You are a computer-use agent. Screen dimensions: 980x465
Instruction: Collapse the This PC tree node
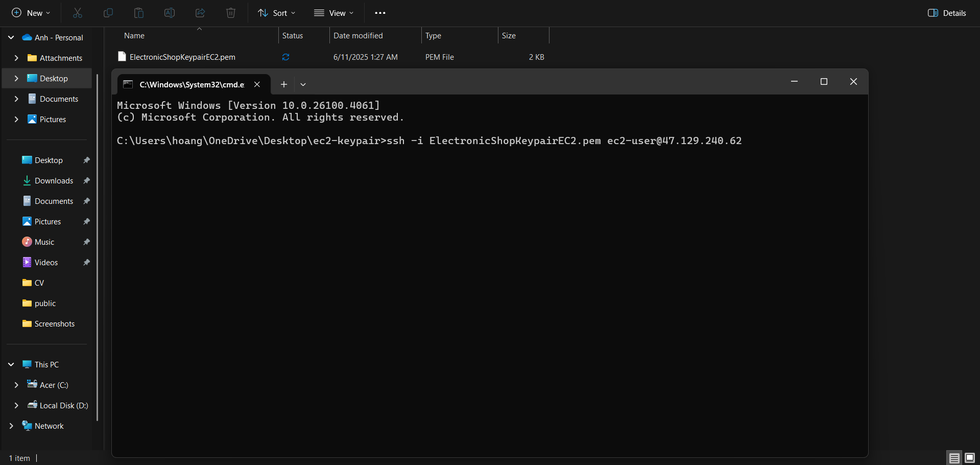(x=11, y=364)
